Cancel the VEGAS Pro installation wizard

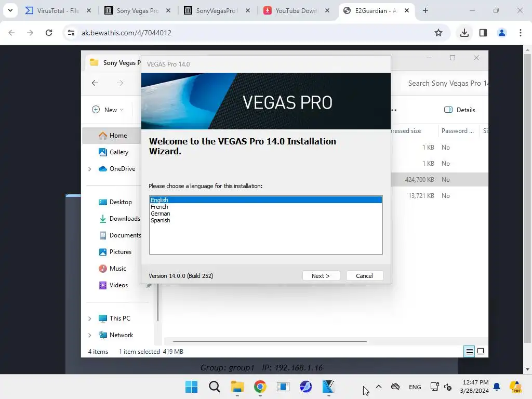click(364, 276)
